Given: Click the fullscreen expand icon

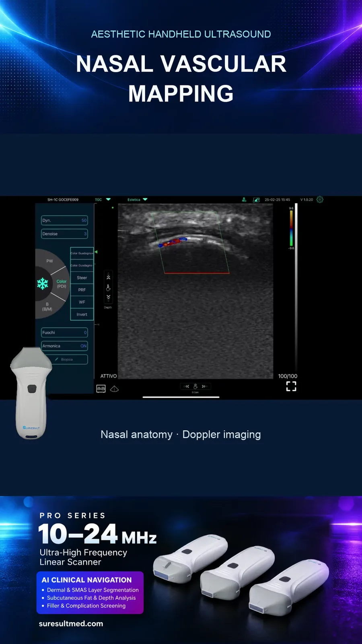Looking at the screenshot, I should point(291,386).
